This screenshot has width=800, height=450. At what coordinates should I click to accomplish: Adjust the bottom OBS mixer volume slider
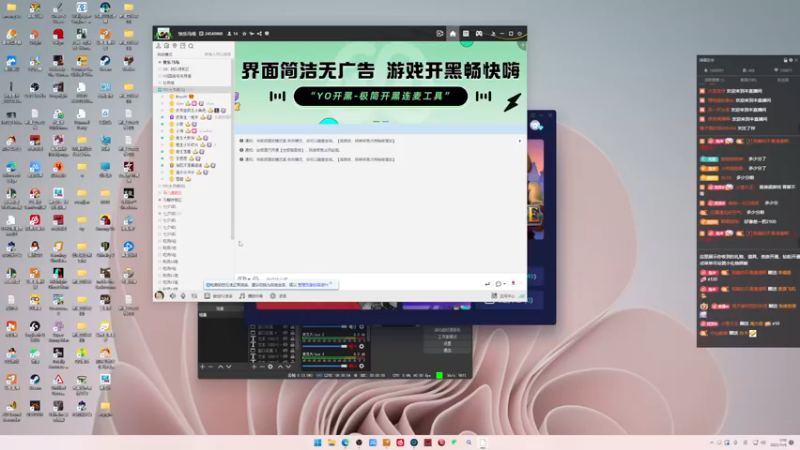pos(324,366)
